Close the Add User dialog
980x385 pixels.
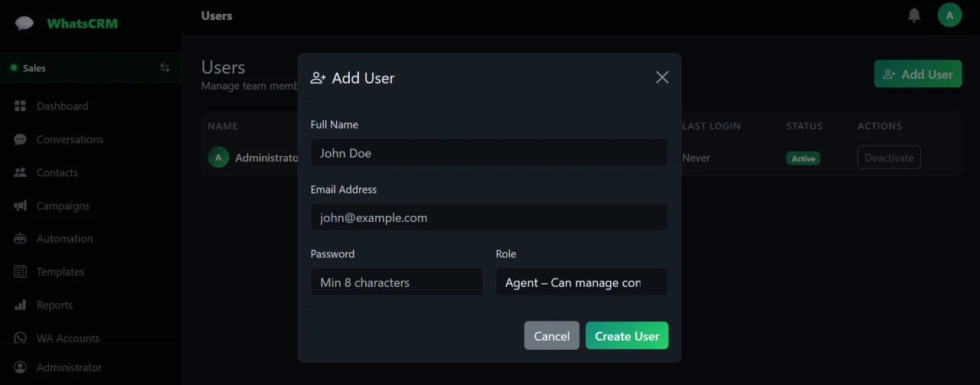tap(662, 77)
